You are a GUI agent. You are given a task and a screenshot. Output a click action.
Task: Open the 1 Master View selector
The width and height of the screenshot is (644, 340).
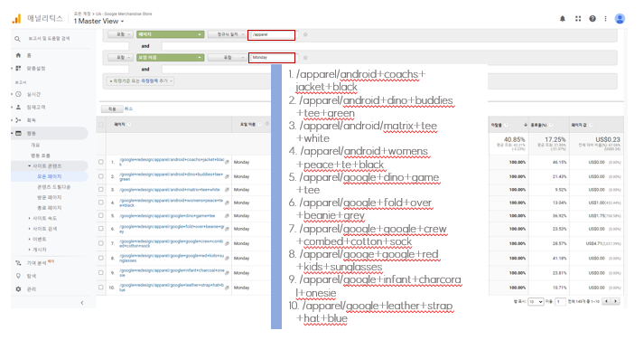point(98,21)
